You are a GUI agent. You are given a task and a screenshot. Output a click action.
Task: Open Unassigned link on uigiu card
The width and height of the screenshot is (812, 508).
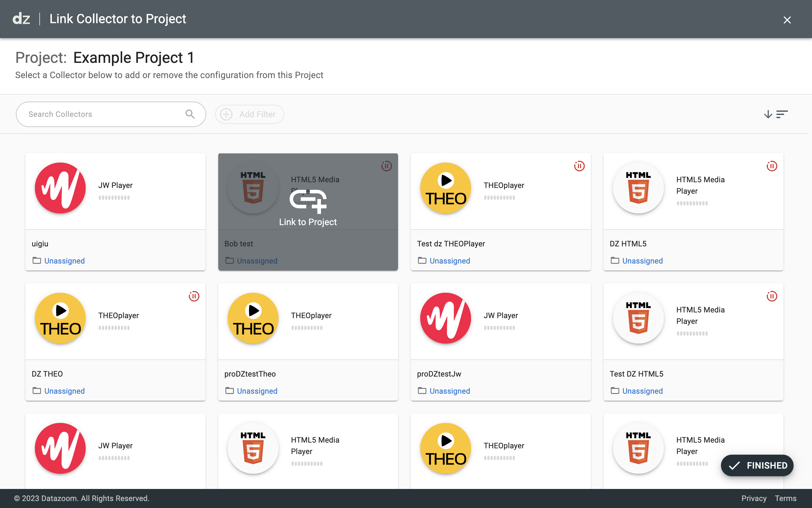[64, 261]
